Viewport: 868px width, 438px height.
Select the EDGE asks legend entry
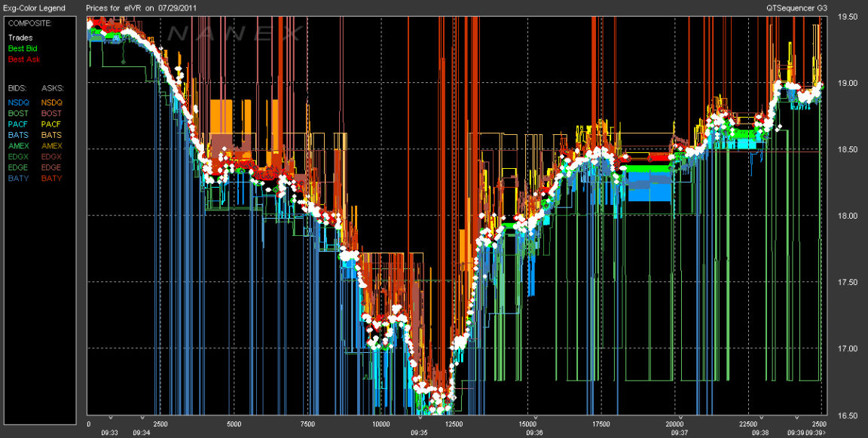(x=52, y=167)
